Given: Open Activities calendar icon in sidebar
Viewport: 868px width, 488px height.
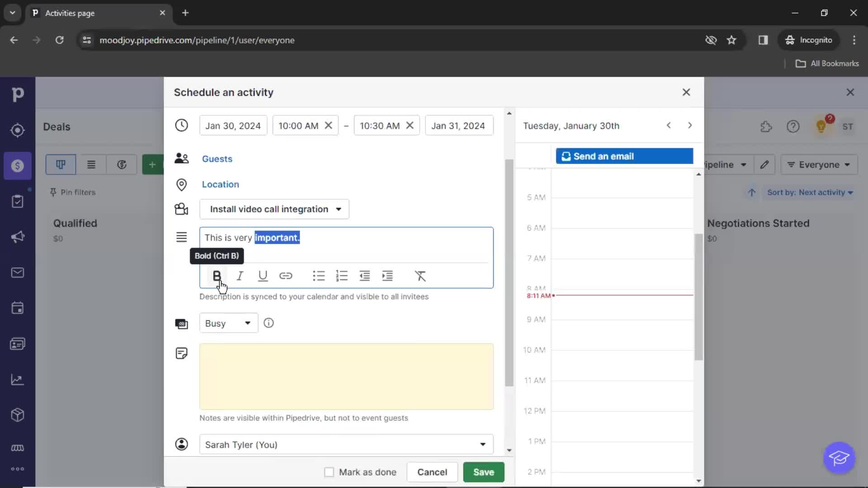Looking at the screenshot, I should [x=18, y=308].
